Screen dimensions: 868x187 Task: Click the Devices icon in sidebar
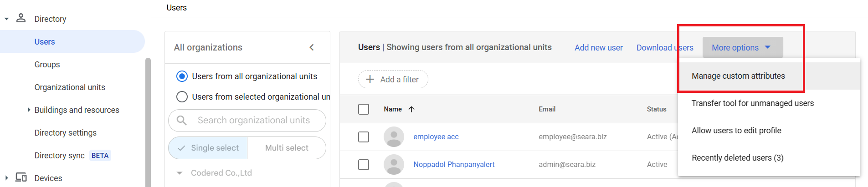[21, 177]
